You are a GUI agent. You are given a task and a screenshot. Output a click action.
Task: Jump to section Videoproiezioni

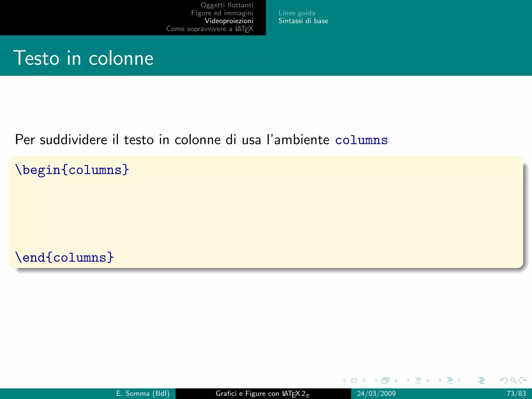coord(229,21)
